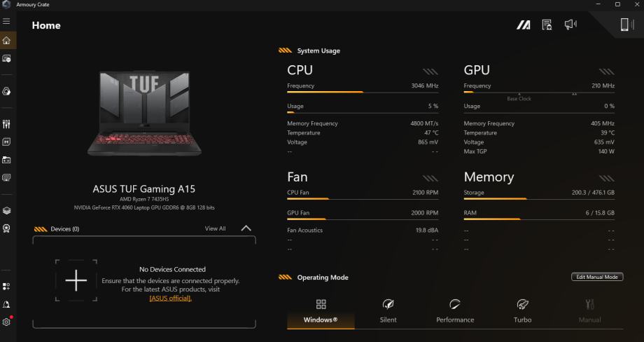Click the Silent mode leaf icon

(x=388, y=304)
